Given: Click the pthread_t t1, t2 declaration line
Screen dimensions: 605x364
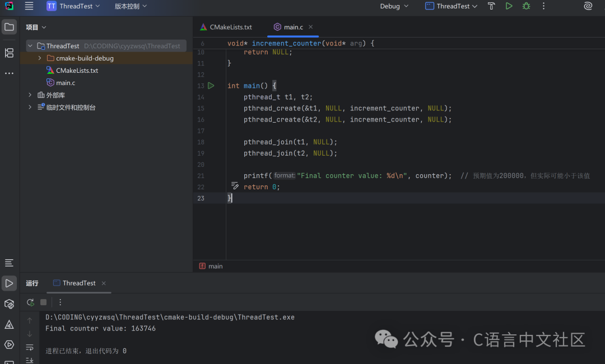Looking at the screenshot, I should pyautogui.click(x=278, y=97).
